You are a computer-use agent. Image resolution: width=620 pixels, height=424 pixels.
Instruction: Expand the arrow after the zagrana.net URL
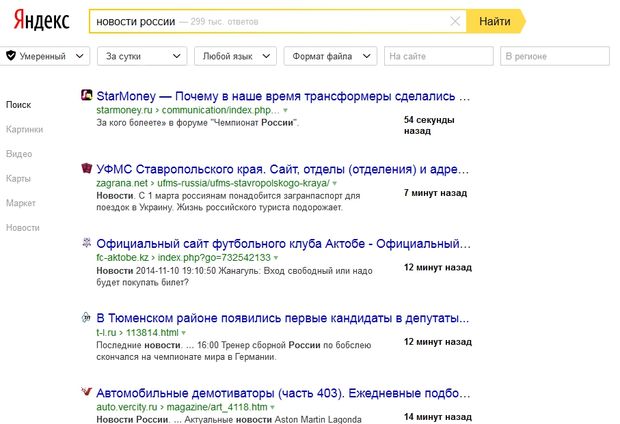(335, 183)
